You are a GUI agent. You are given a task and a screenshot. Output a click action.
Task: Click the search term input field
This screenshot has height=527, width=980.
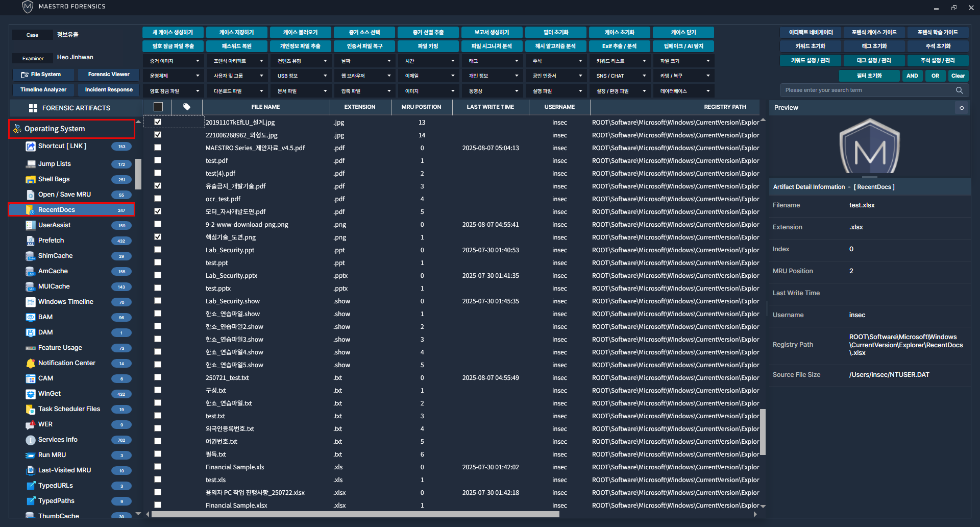point(868,90)
